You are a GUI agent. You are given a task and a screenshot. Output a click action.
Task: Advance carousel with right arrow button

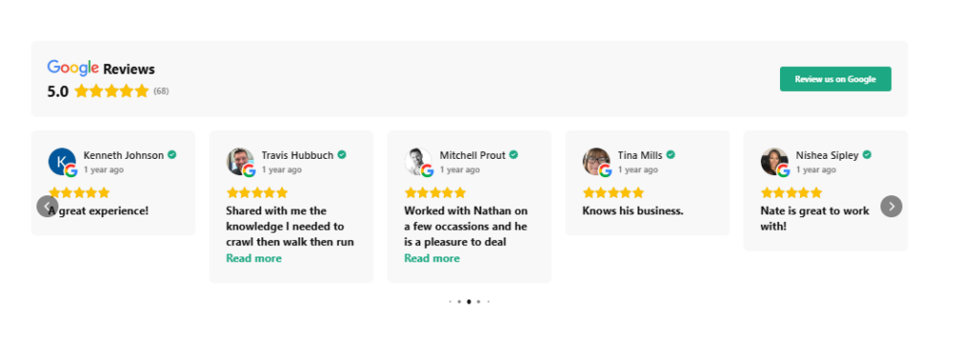891,207
